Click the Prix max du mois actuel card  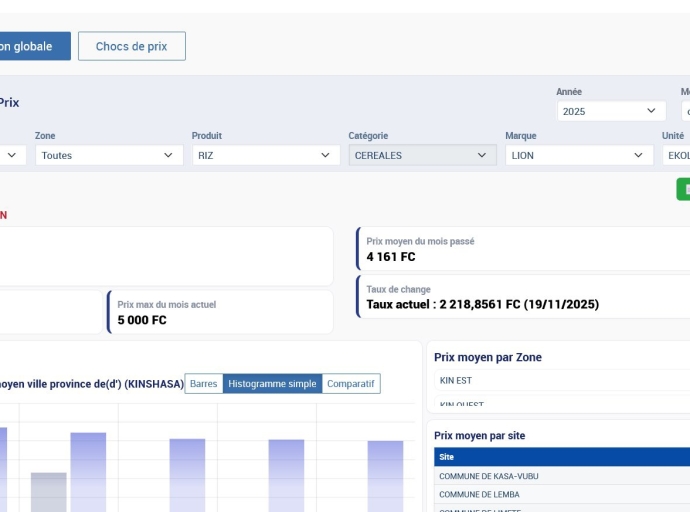(x=220, y=312)
